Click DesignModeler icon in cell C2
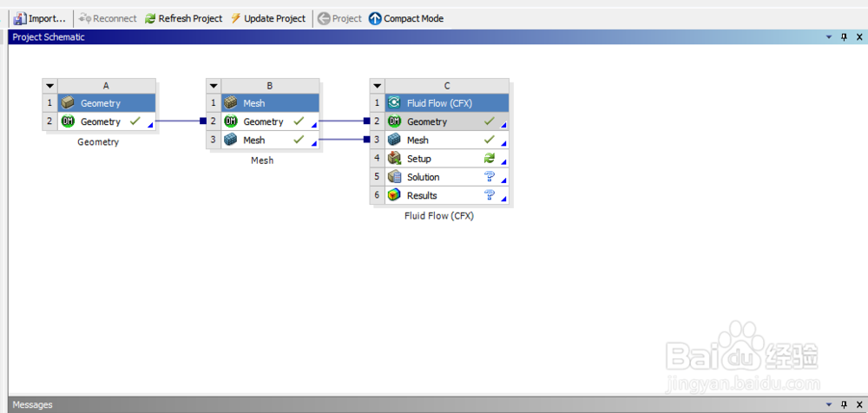This screenshot has width=868, height=413. pos(394,121)
